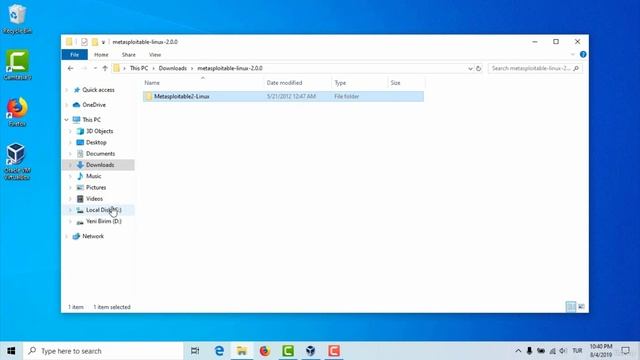Expand the Quick access tree node
Image resolution: width=640 pixels, height=360 pixels.
tap(67, 90)
